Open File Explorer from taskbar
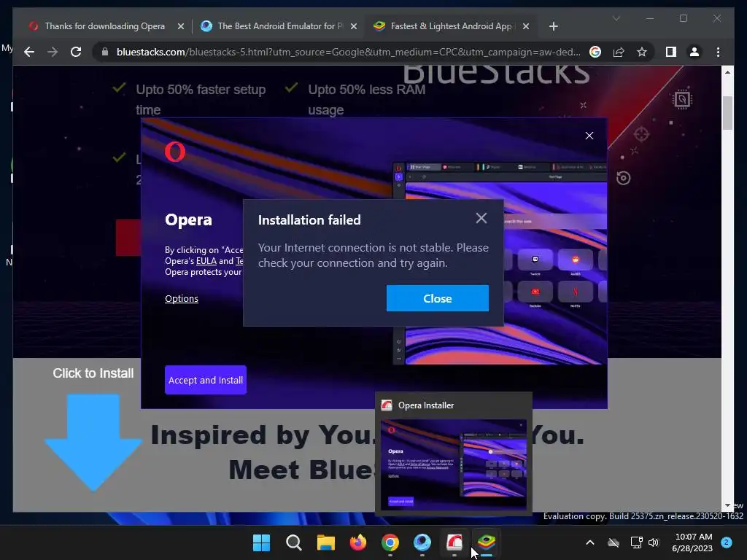This screenshot has width=747, height=560. pos(326,542)
